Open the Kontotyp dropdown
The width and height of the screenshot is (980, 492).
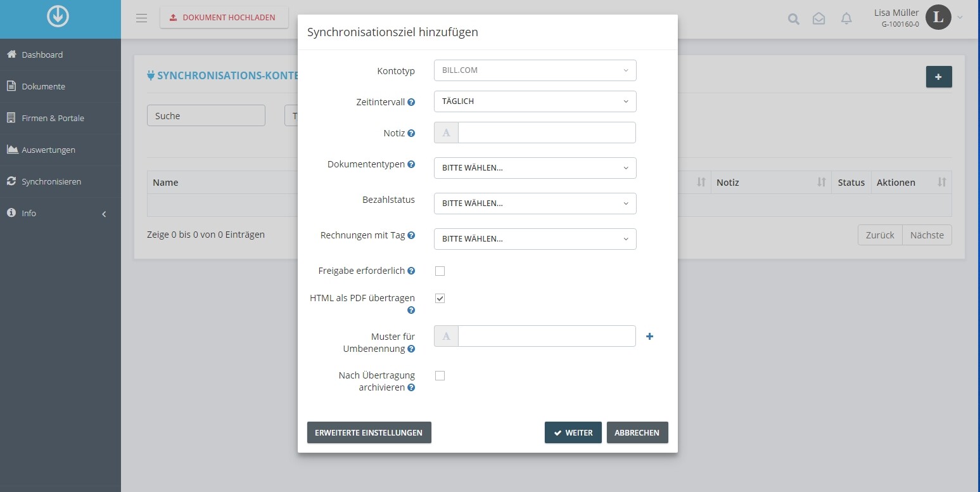pyautogui.click(x=535, y=70)
